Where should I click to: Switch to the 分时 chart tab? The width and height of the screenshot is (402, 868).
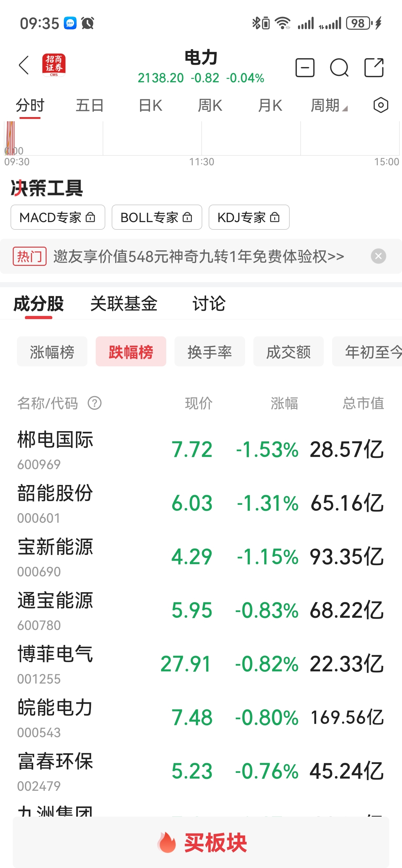[30, 106]
